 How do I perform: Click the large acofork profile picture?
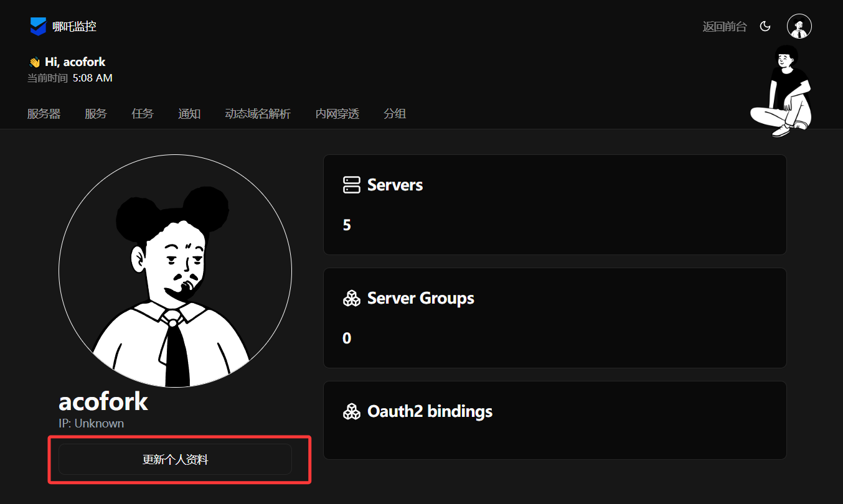coord(175,271)
